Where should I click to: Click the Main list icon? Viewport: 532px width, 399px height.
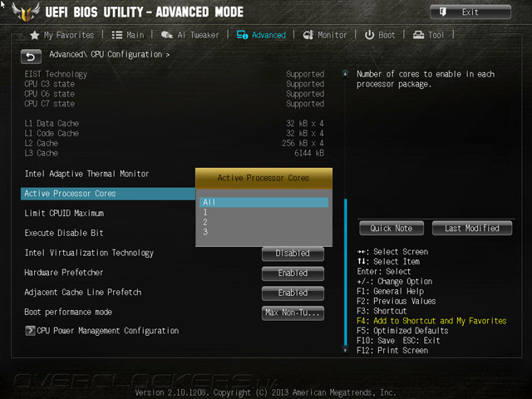click(117, 35)
